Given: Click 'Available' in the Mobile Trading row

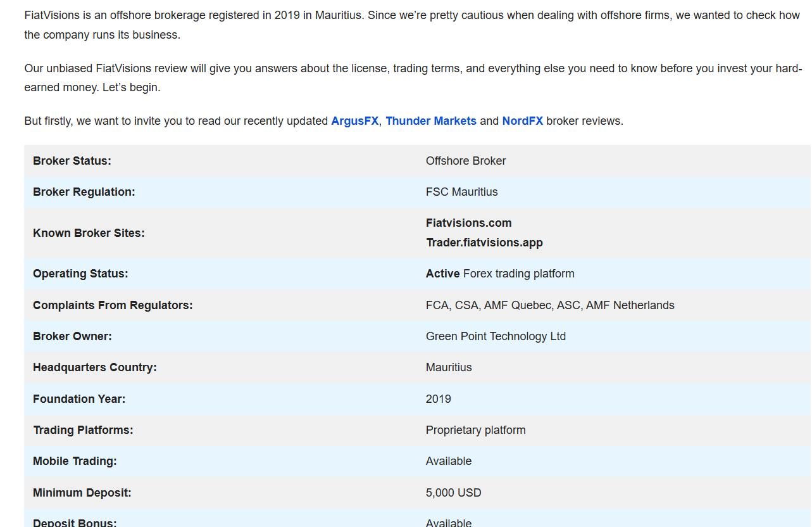Looking at the screenshot, I should click(449, 461).
